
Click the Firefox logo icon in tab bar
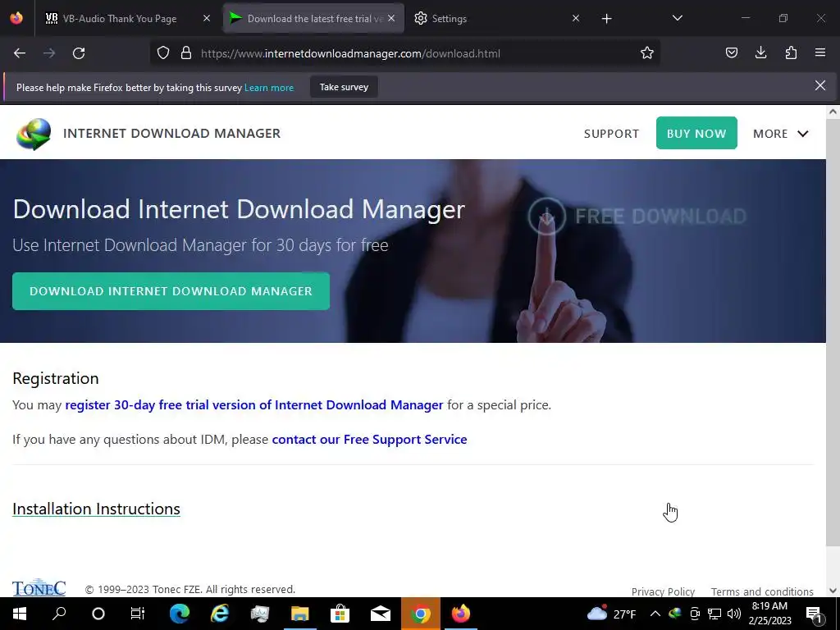(x=16, y=18)
